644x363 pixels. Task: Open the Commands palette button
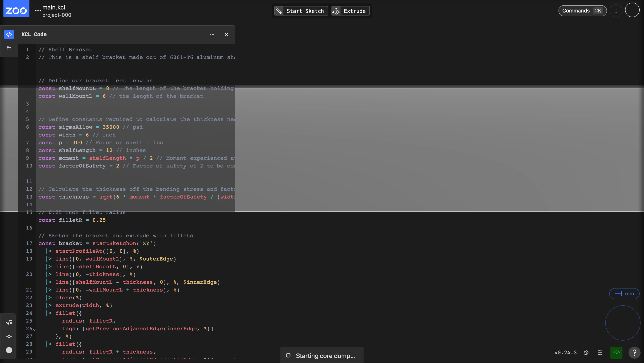click(x=582, y=11)
